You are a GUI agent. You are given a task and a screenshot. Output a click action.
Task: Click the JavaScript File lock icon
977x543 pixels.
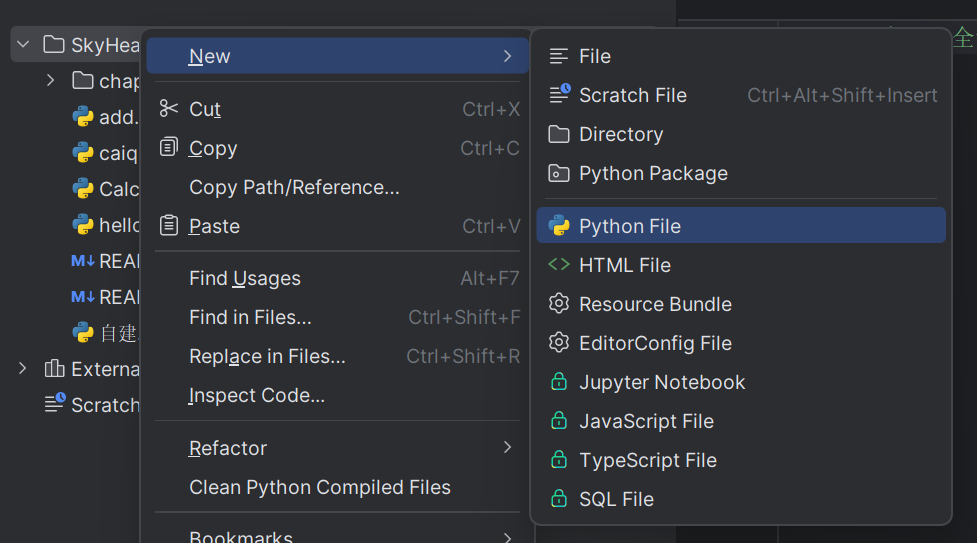[x=559, y=421]
